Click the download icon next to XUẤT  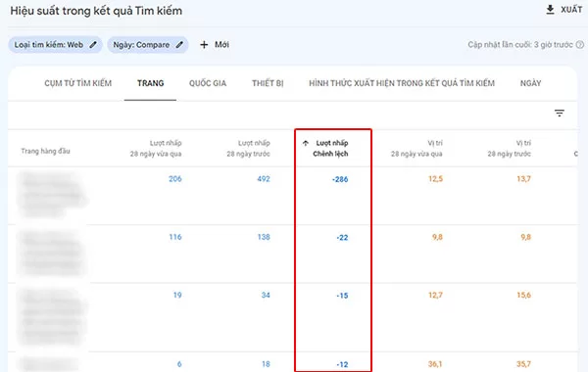pyautogui.click(x=550, y=10)
